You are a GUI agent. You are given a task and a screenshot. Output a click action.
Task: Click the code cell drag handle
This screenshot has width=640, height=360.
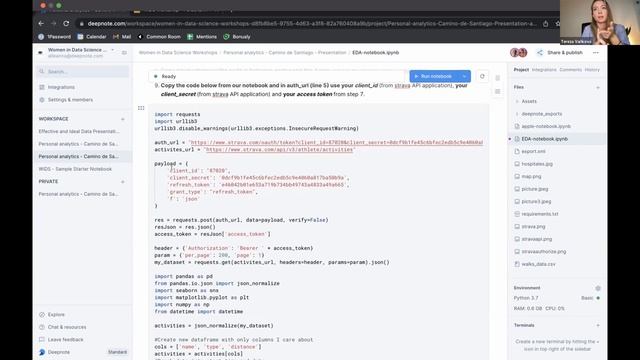tap(141, 108)
